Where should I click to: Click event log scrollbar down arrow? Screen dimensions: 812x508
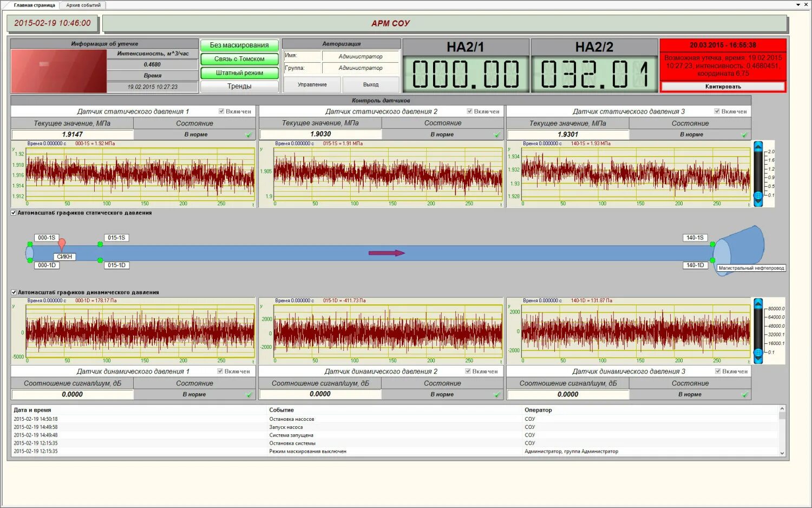tap(782, 453)
